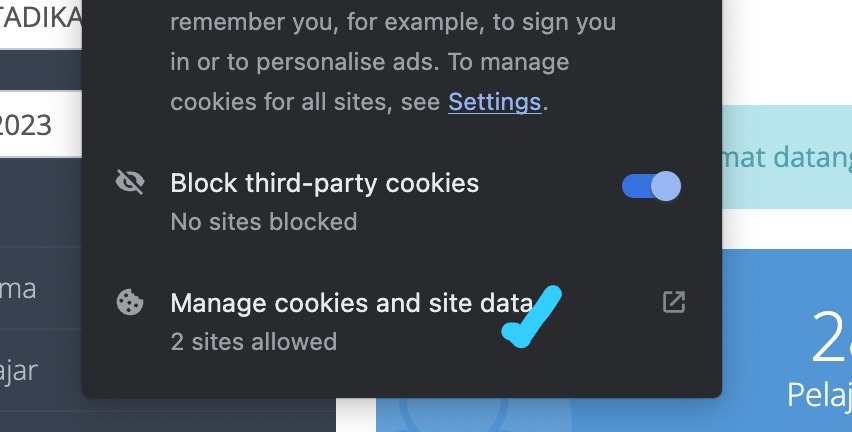Image resolution: width=852 pixels, height=432 pixels.
Task: Select the sidebar item ending in 'ma'
Action: (x=41, y=288)
